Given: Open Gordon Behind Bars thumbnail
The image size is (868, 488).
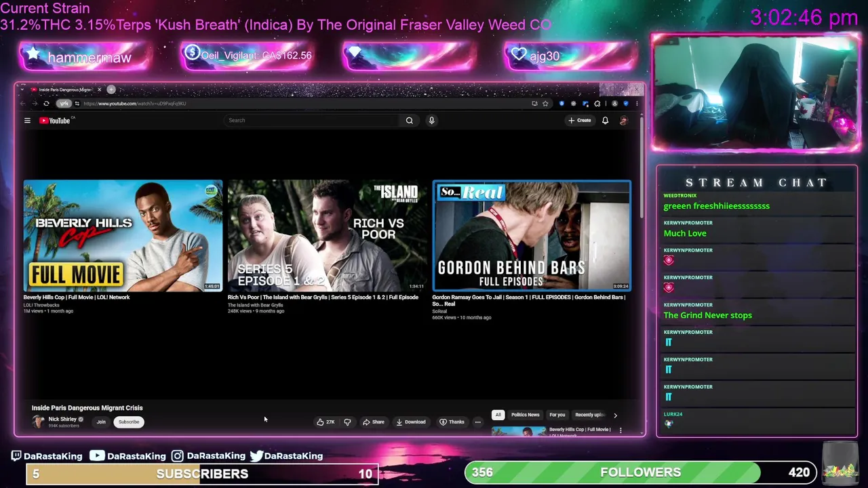Looking at the screenshot, I should 532,235.
